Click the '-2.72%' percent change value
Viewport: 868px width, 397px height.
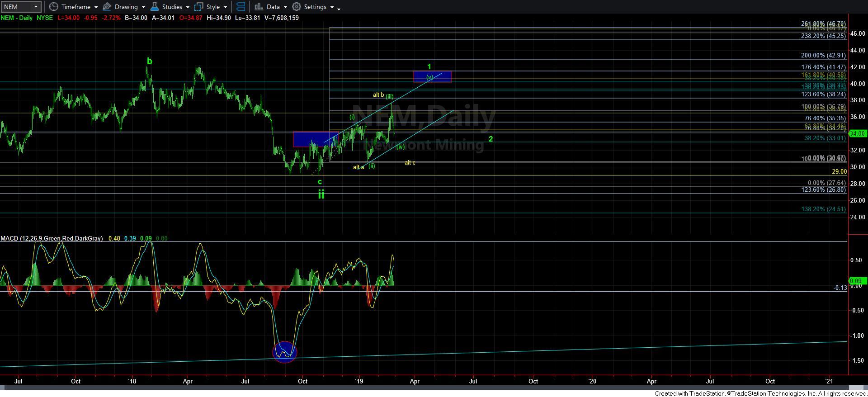point(111,18)
